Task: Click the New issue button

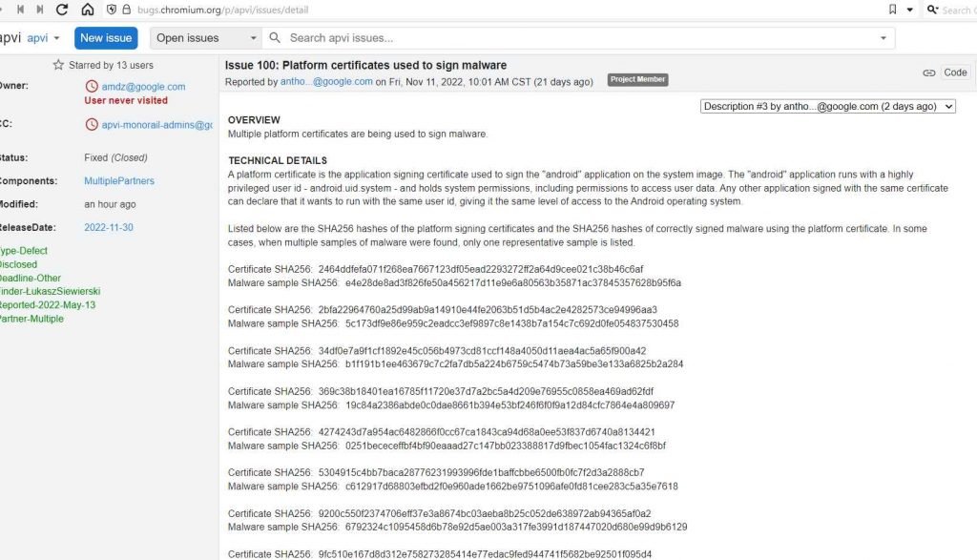Action: [106, 38]
